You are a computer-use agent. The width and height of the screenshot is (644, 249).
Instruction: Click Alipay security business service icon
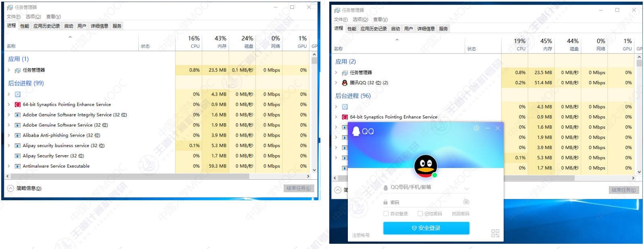(x=18, y=145)
